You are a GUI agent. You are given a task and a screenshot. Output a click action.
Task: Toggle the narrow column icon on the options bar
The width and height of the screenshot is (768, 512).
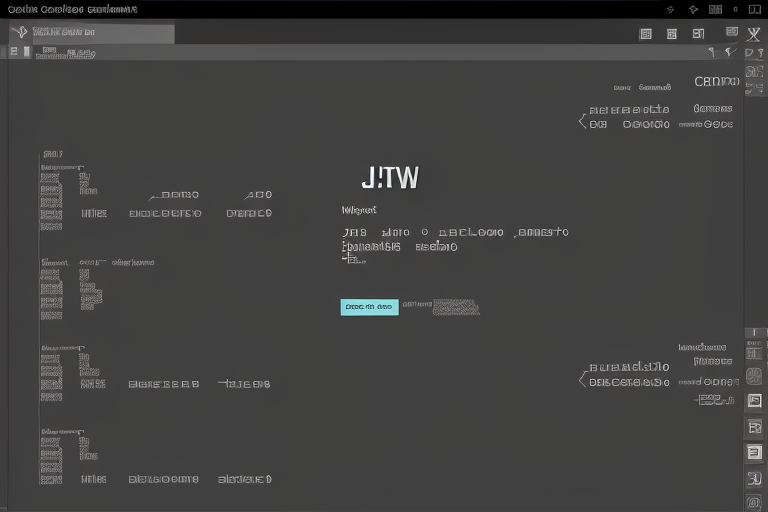(27, 51)
